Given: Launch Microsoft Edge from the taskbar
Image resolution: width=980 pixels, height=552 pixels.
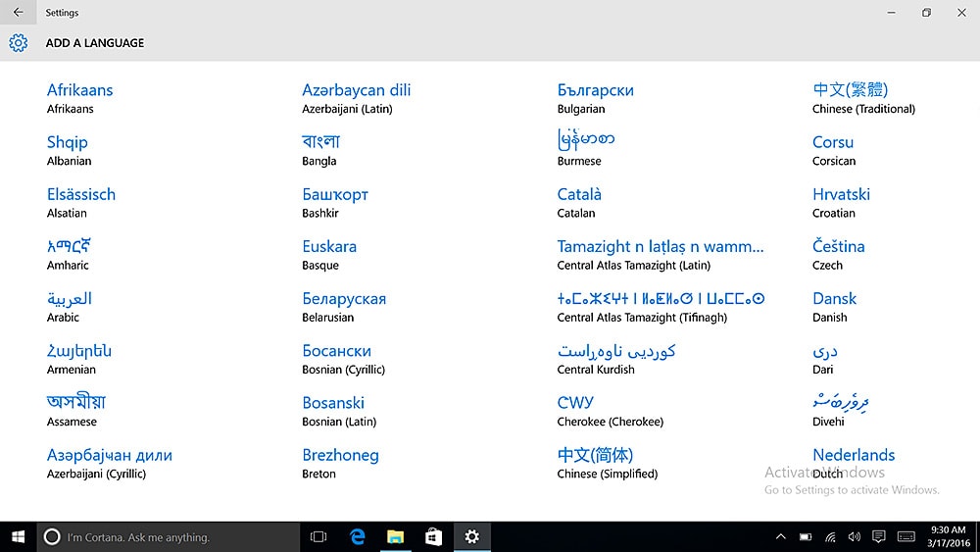Looking at the screenshot, I should pyautogui.click(x=358, y=536).
